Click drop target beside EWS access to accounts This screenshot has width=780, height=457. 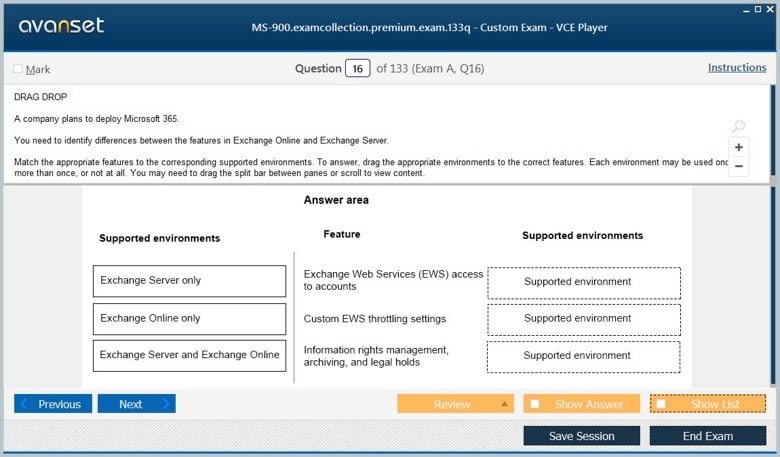(x=584, y=283)
